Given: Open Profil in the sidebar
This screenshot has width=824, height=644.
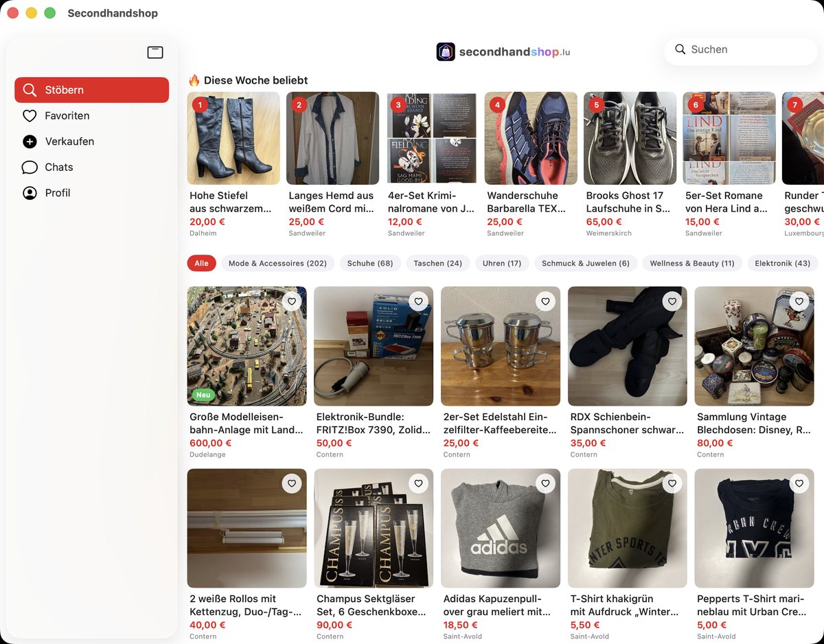Looking at the screenshot, I should (x=91, y=193).
